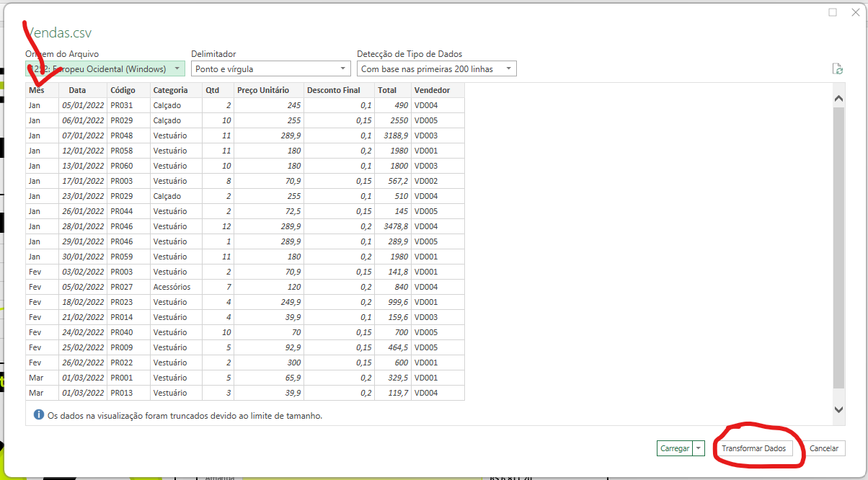Click the unit price 300 cell
The image size is (868, 480).
pos(269,363)
